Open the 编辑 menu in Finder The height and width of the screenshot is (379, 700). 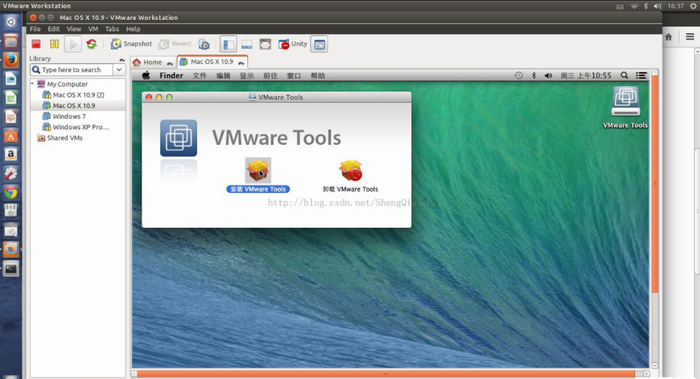point(223,76)
